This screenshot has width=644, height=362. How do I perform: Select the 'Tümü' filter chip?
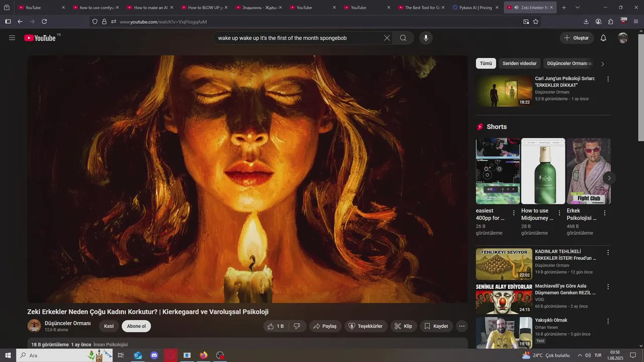tap(486, 63)
